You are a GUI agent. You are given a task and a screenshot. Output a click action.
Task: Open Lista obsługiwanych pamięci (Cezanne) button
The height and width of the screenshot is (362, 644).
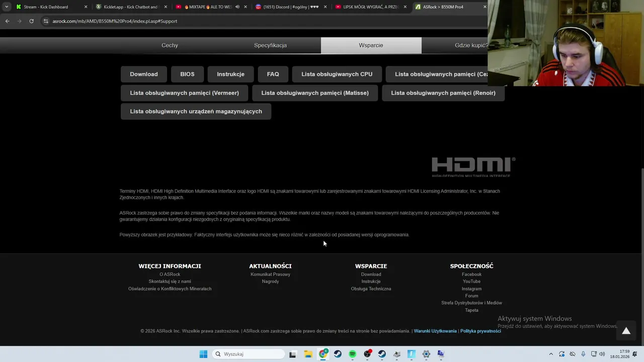437,74
